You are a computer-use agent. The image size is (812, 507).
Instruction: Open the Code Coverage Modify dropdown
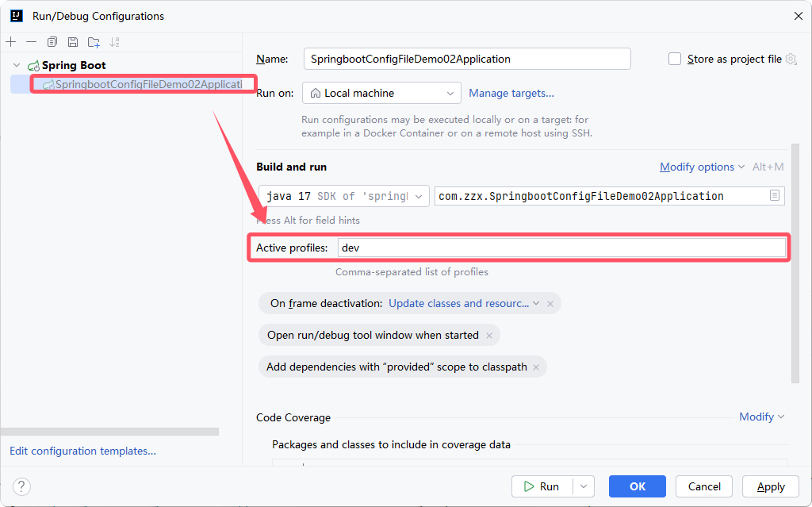coord(762,417)
